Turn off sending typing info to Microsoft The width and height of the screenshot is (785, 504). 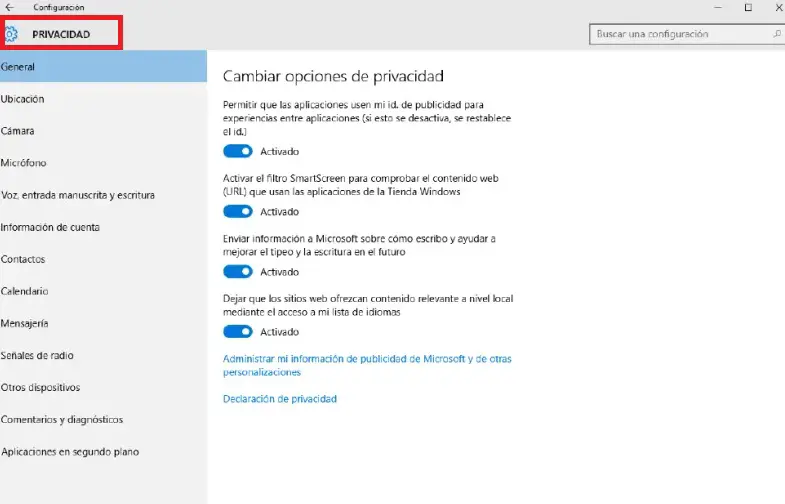(237, 271)
